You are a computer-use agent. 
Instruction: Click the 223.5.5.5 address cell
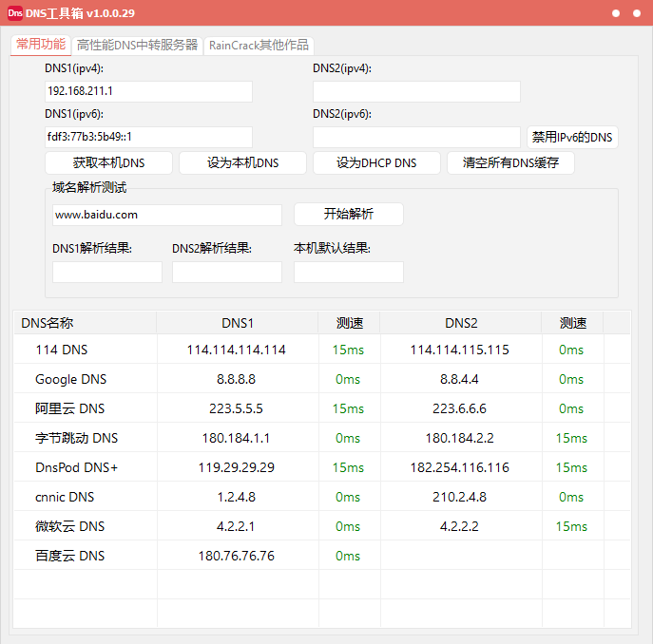click(x=237, y=408)
